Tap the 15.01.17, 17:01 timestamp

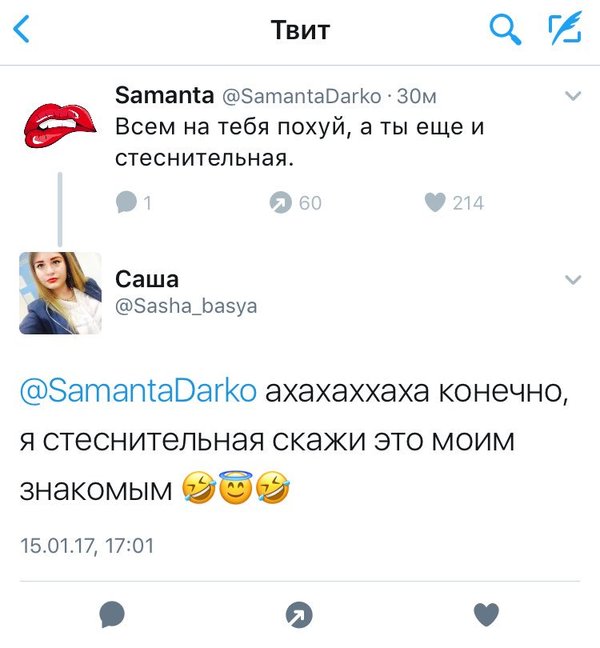tap(87, 546)
